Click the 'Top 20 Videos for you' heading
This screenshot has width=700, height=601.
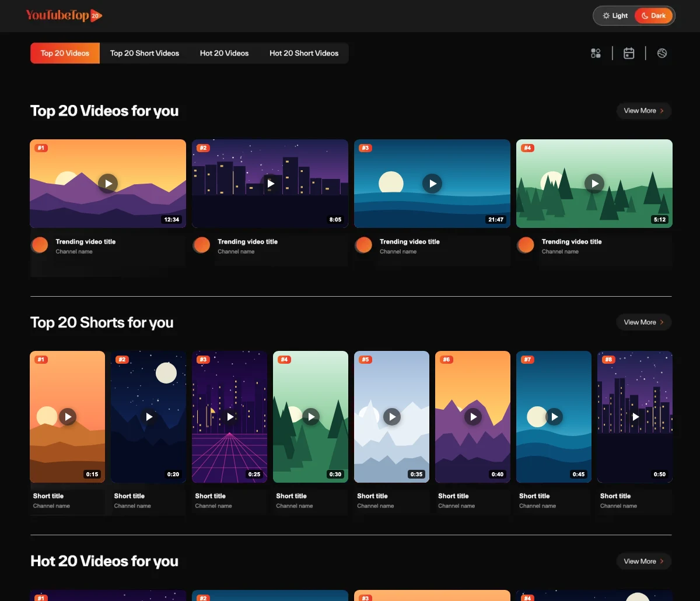pos(104,111)
